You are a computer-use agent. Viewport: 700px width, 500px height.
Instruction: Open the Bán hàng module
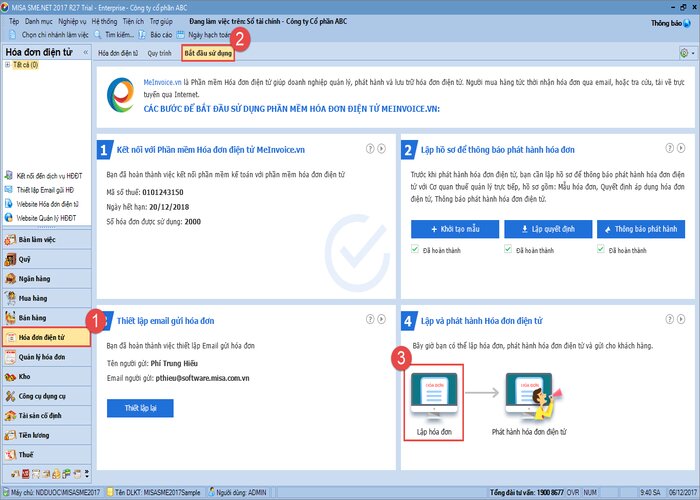[x=47, y=318]
